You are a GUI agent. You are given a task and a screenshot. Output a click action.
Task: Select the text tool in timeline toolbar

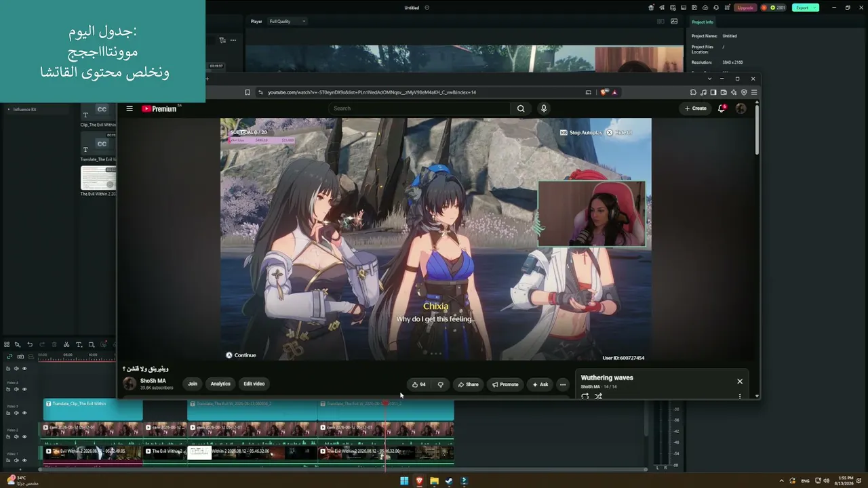[79, 344]
